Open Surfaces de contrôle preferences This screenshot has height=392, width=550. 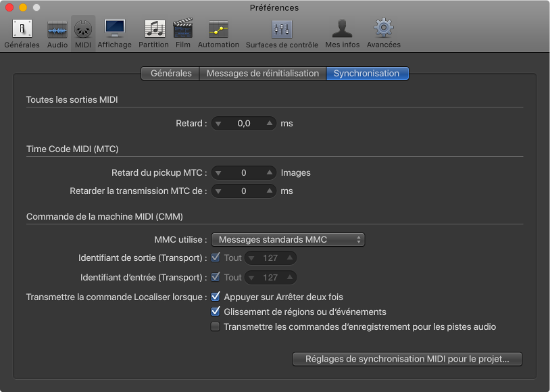282,30
